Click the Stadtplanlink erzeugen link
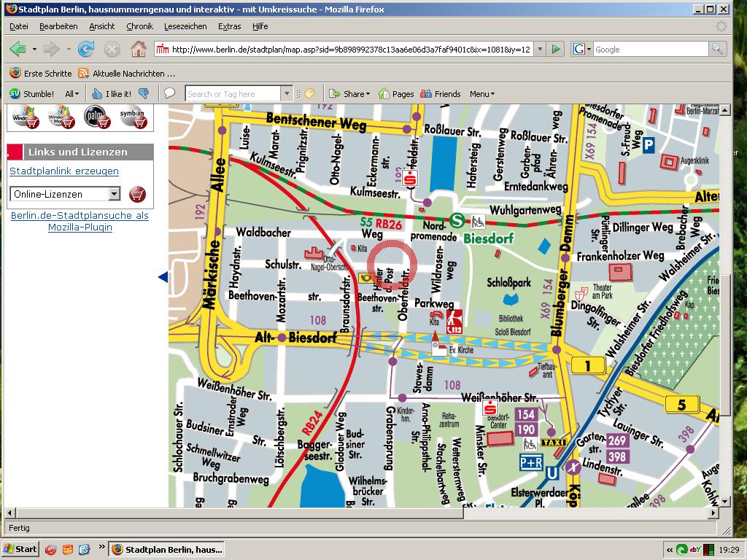 (64, 171)
